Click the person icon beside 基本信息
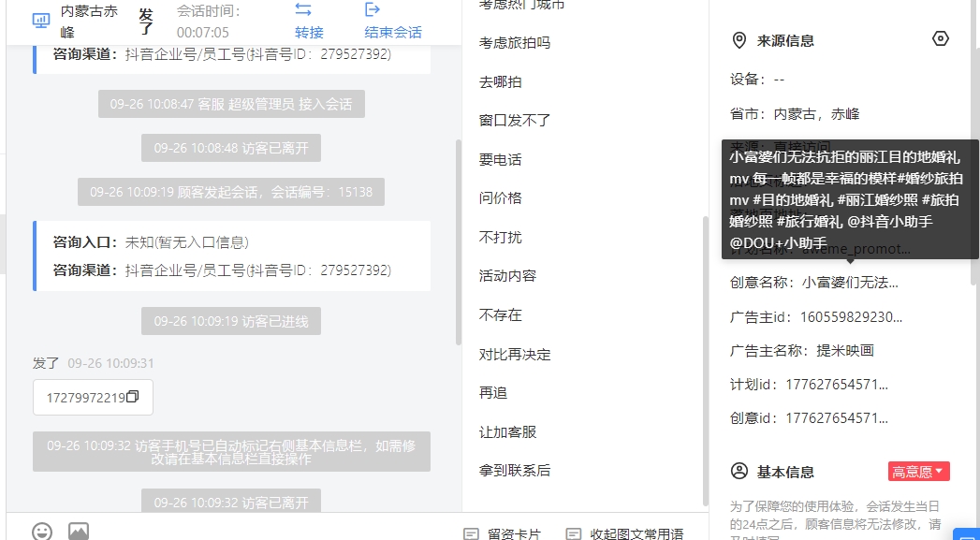This screenshot has height=540, width=980. pyautogui.click(x=739, y=472)
